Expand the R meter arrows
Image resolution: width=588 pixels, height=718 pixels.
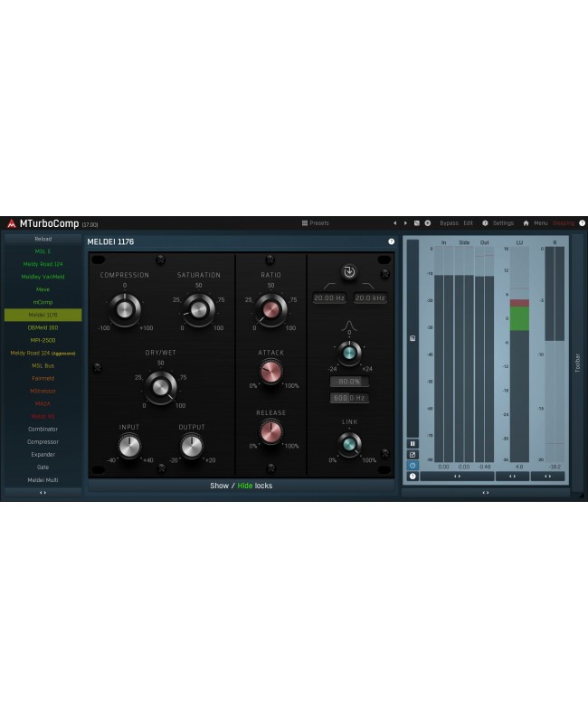pyautogui.click(x=547, y=477)
